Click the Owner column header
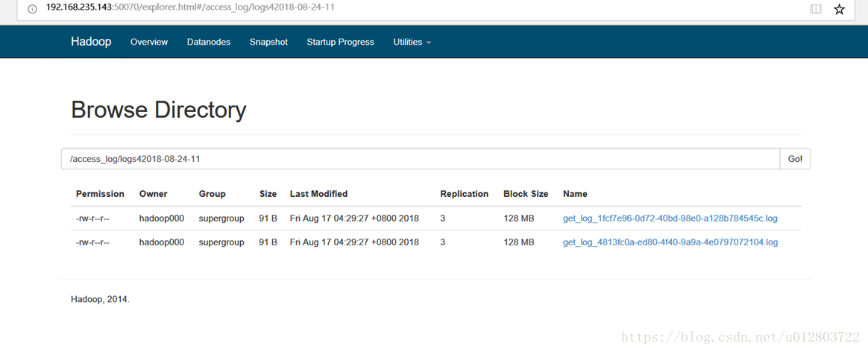This screenshot has width=868, height=352. click(154, 194)
